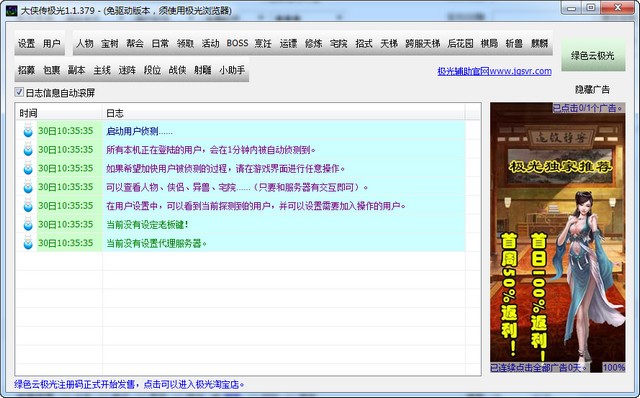Select the 副本 toolbar item

pos(76,70)
